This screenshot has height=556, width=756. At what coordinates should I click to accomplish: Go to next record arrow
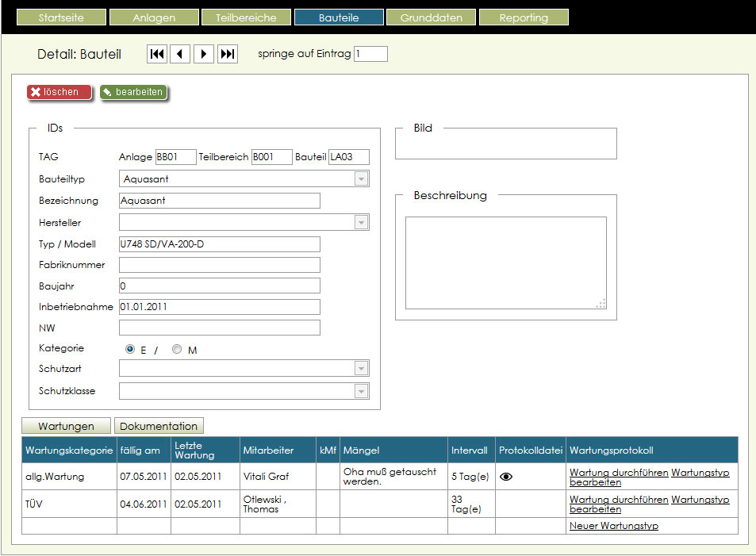(x=204, y=54)
